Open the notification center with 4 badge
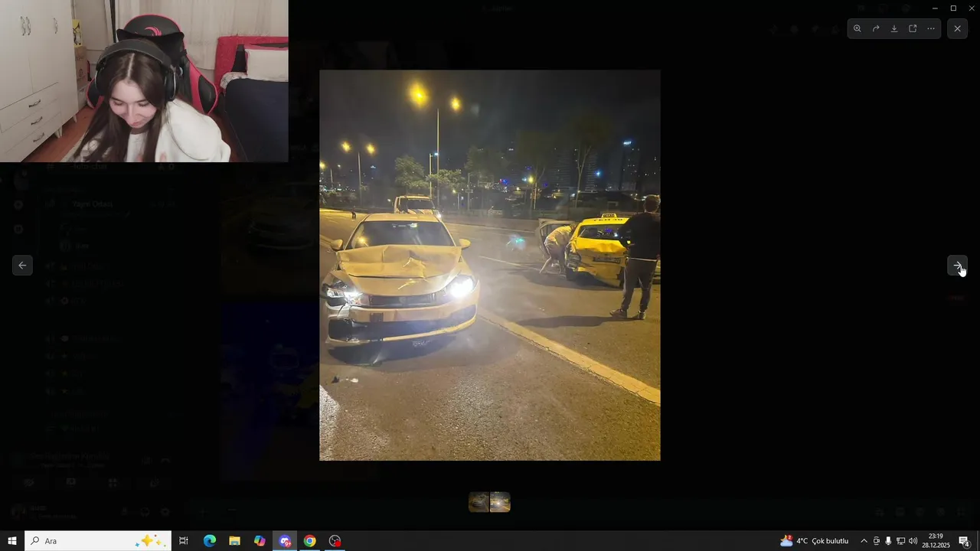The height and width of the screenshot is (551, 980). click(x=964, y=541)
